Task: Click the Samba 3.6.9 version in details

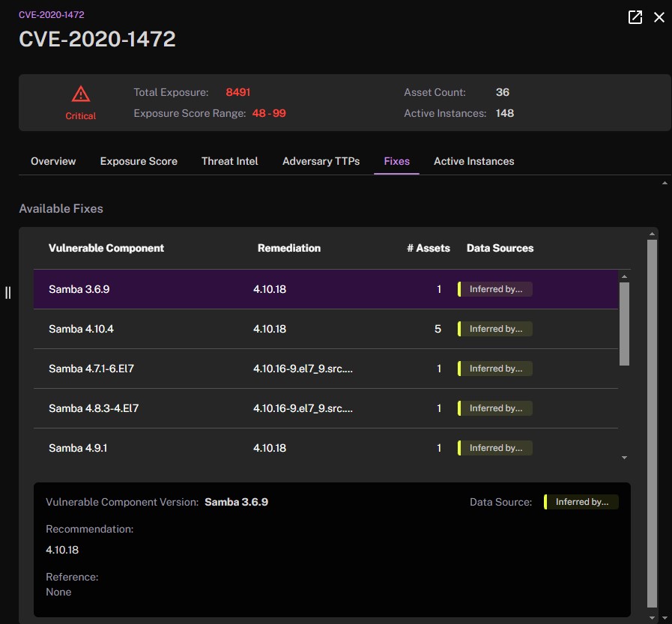Action: pyautogui.click(x=236, y=502)
